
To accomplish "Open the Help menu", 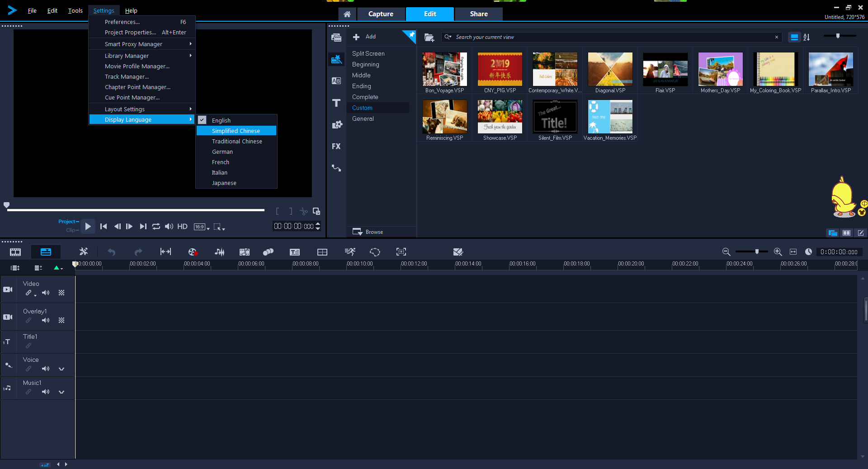I will 131,10.
